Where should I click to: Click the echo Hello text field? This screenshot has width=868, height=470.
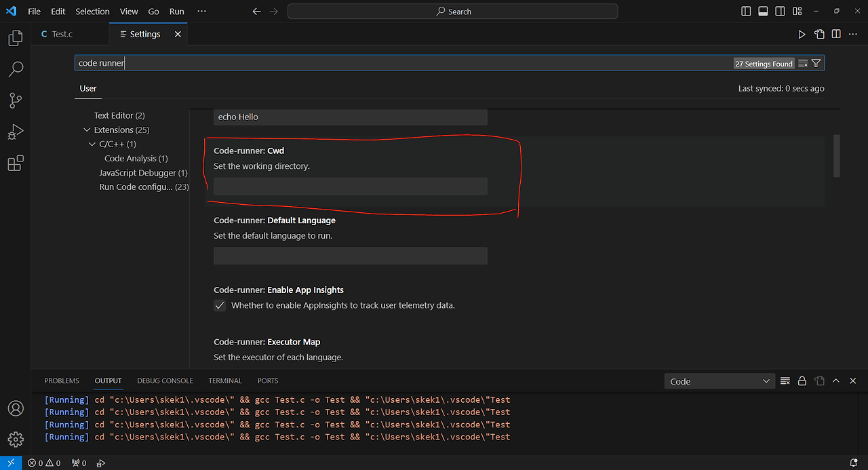(351, 117)
